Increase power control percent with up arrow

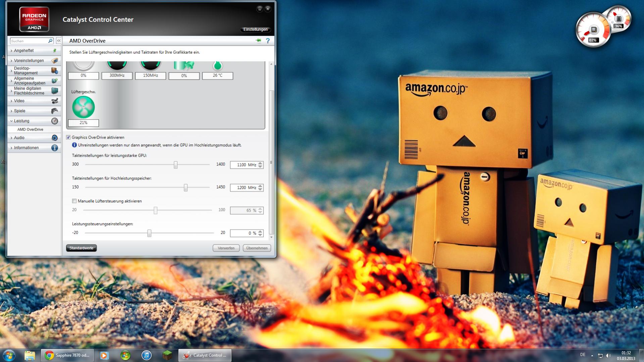tap(260, 231)
